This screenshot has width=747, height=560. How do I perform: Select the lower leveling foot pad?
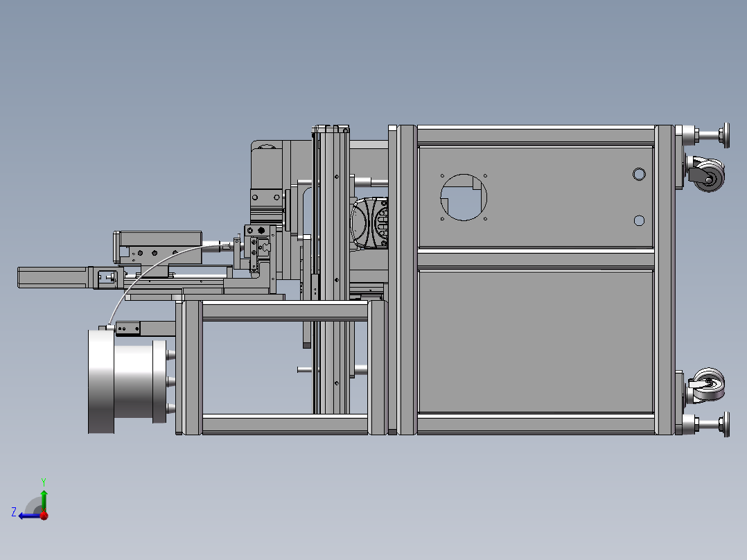click(726, 424)
